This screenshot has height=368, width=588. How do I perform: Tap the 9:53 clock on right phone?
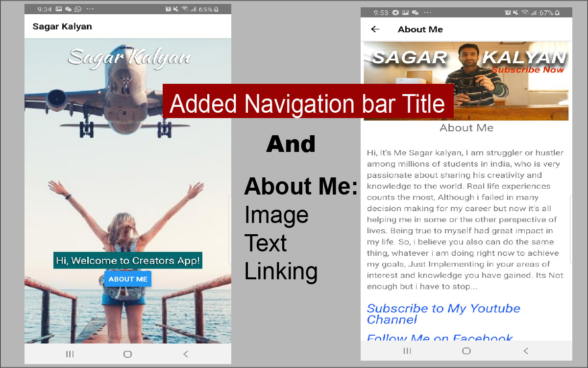point(381,13)
